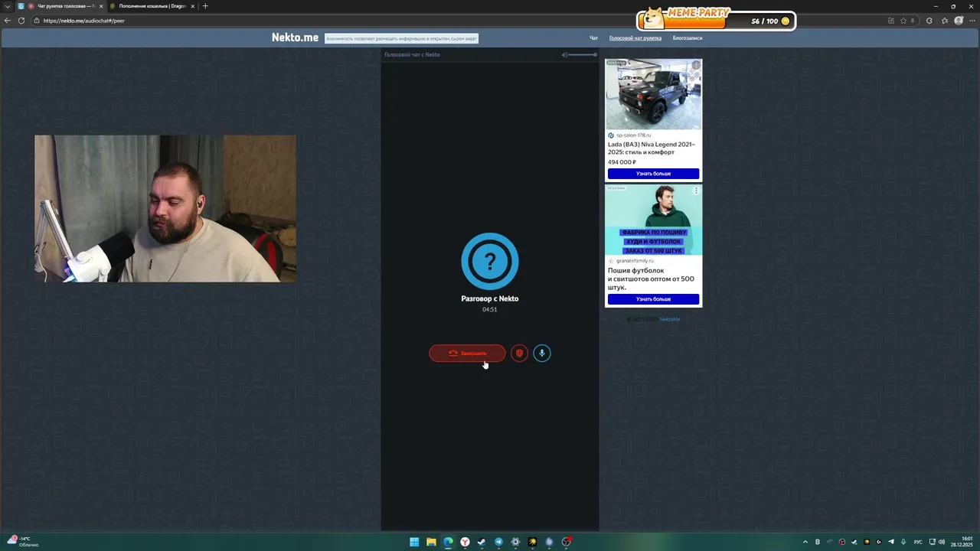980x551 pixels.
Task: Open the options menu on the hoodie ad
Action: [x=696, y=191]
